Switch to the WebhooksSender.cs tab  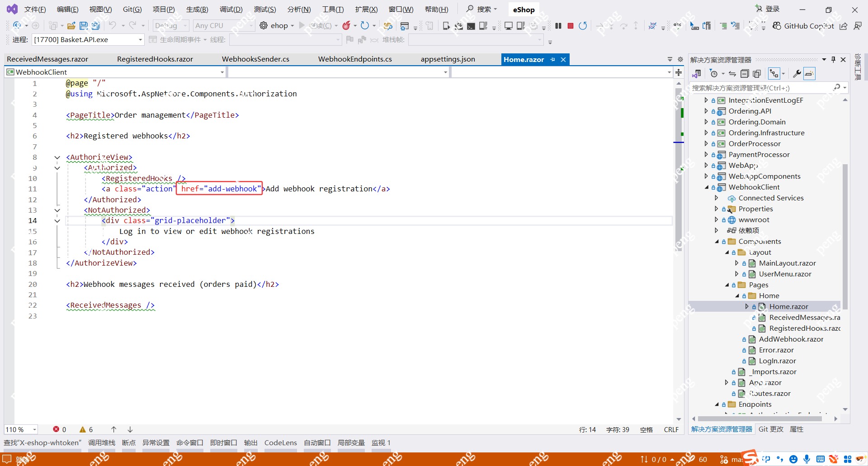255,59
